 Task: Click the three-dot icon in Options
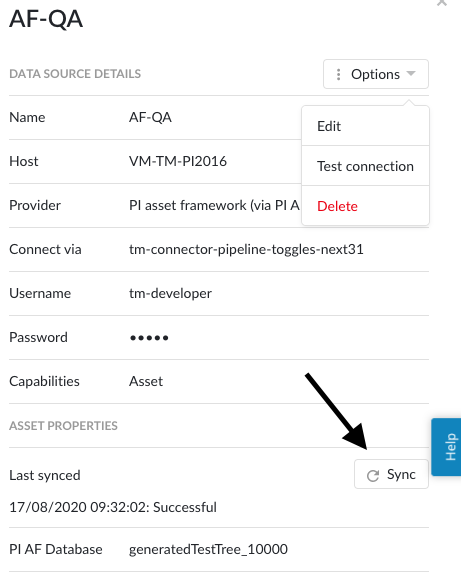click(338, 74)
